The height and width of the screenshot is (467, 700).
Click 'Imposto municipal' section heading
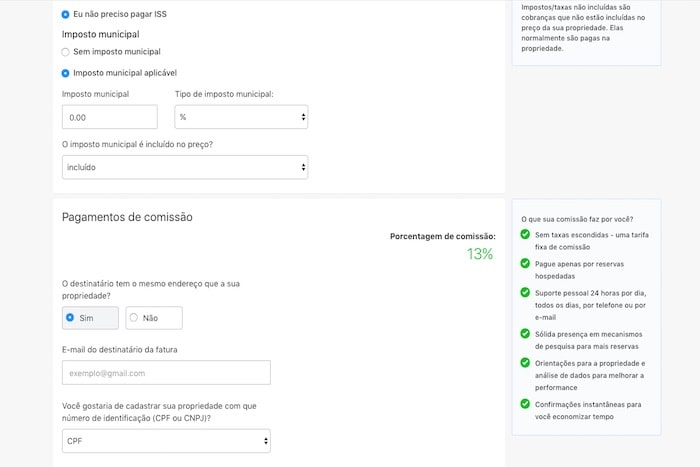point(100,34)
